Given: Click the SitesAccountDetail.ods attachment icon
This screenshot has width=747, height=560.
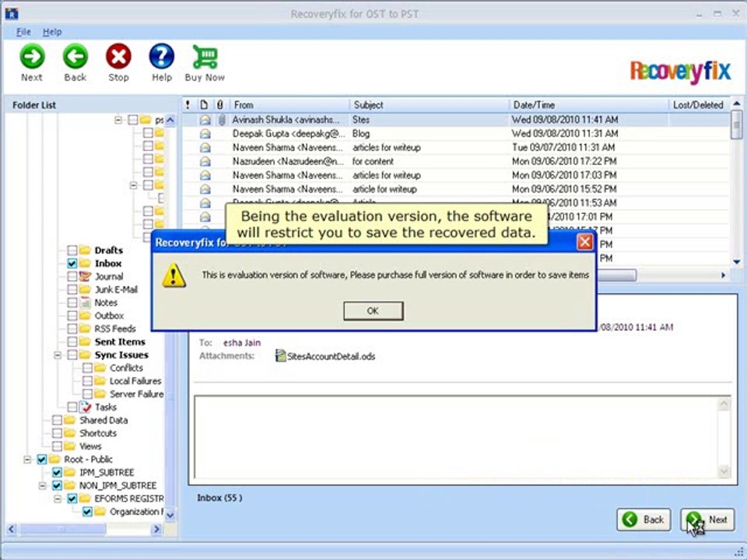Looking at the screenshot, I should coord(281,355).
